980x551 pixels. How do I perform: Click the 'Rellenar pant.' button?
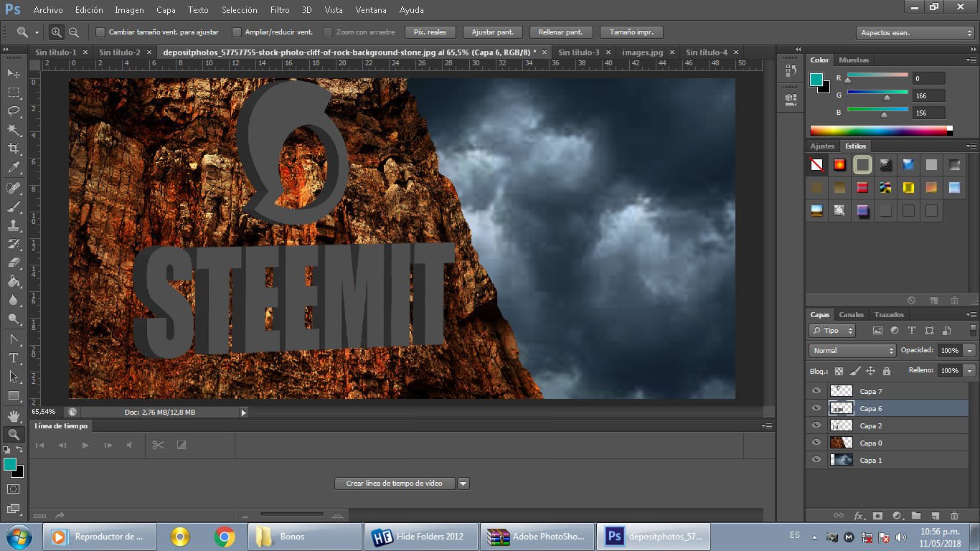coord(561,32)
